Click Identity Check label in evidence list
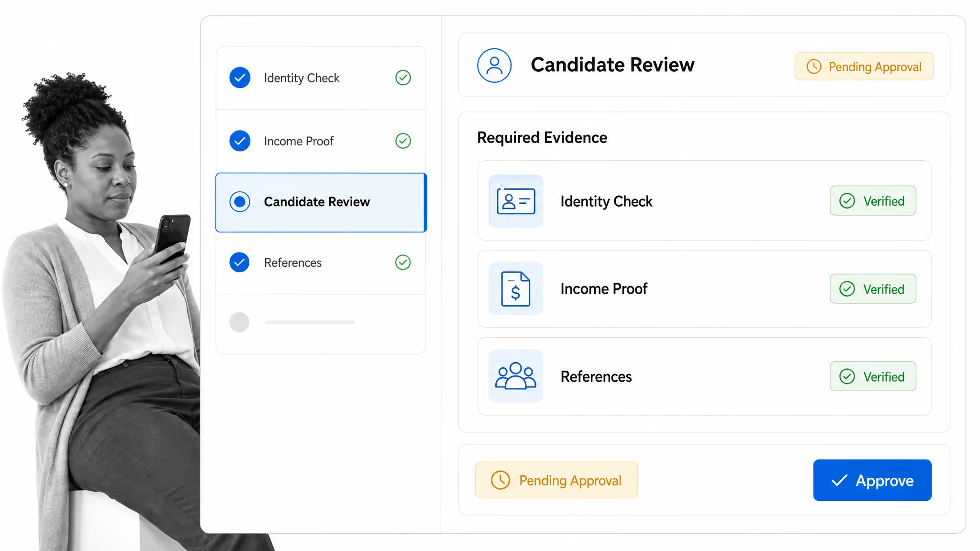Screen dimensions: 980x551 pyautogui.click(x=606, y=201)
